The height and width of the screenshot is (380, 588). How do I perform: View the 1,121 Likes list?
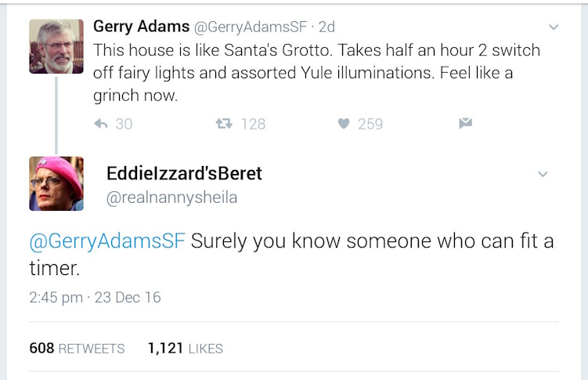[185, 349]
